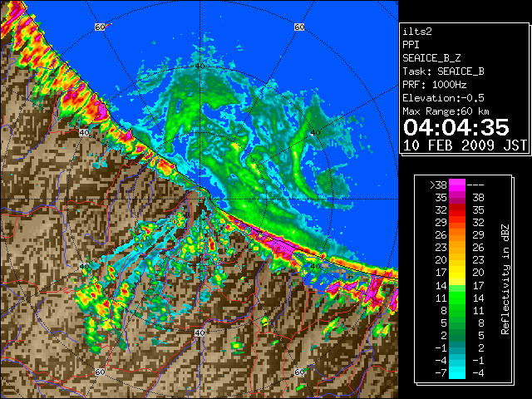Click the "40" range label directly south of radar
This screenshot has height=399, width=532.
tap(199, 332)
